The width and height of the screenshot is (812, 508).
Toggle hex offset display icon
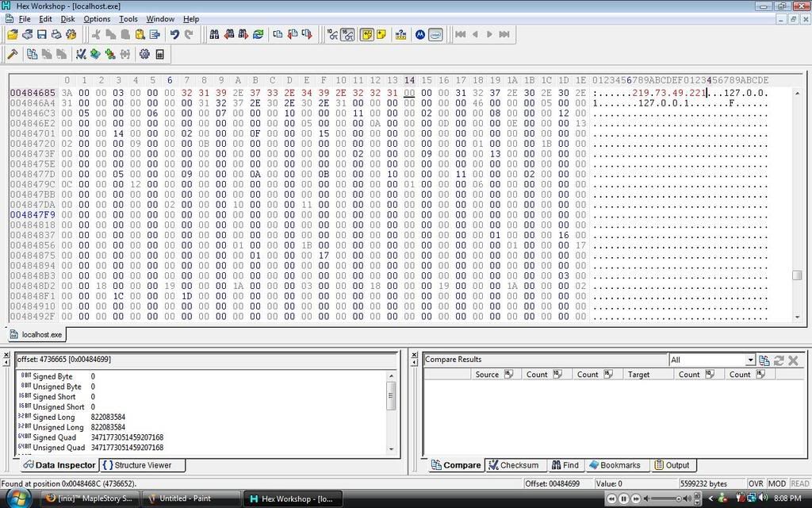click(x=347, y=35)
